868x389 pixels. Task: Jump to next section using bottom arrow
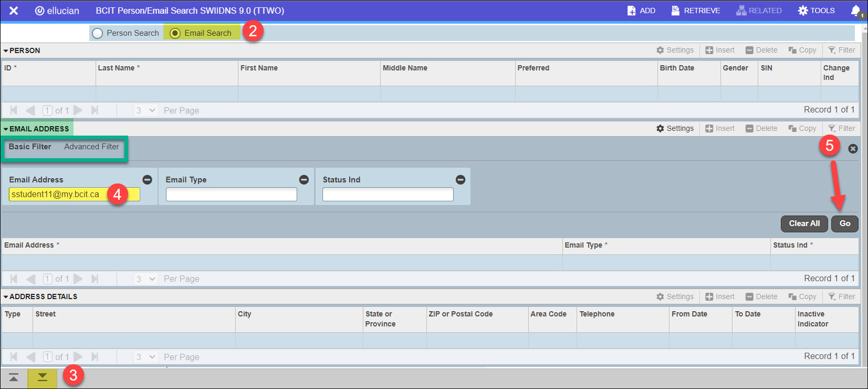click(43, 377)
